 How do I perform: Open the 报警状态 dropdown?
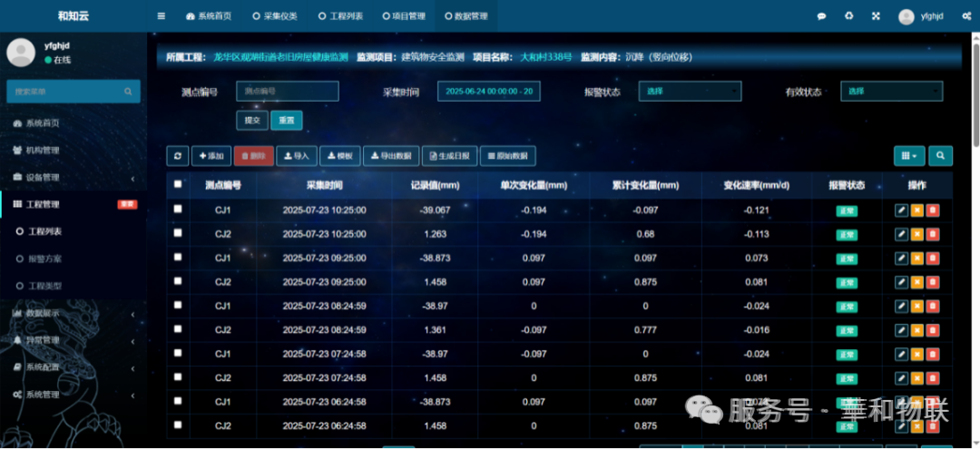(x=691, y=91)
